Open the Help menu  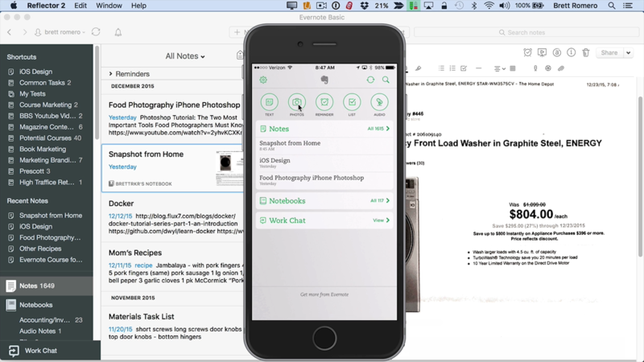click(138, 6)
